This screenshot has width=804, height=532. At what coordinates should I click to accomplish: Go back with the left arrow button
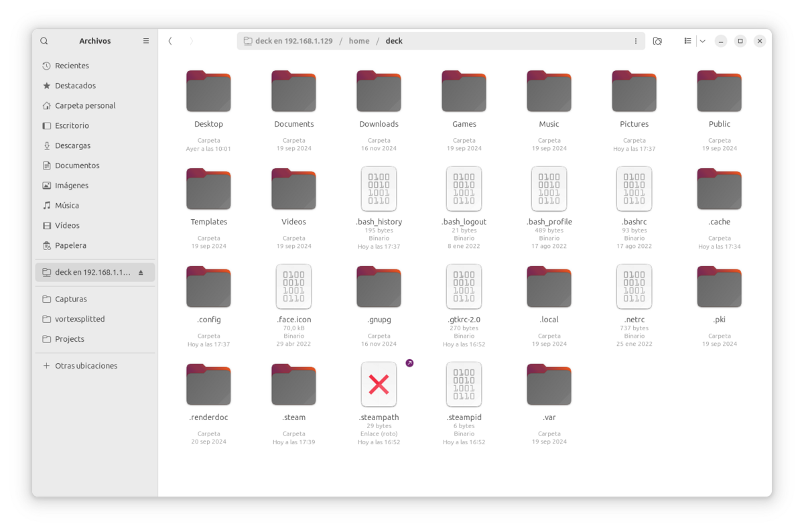click(x=170, y=41)
